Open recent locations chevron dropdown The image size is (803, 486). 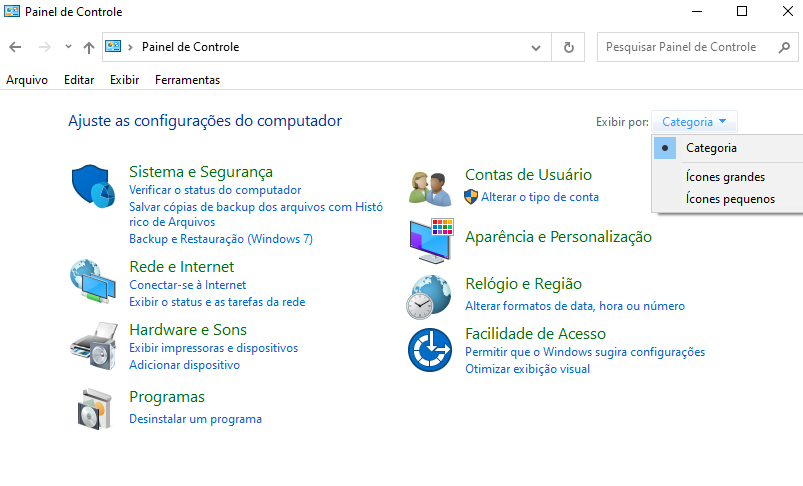68,47
